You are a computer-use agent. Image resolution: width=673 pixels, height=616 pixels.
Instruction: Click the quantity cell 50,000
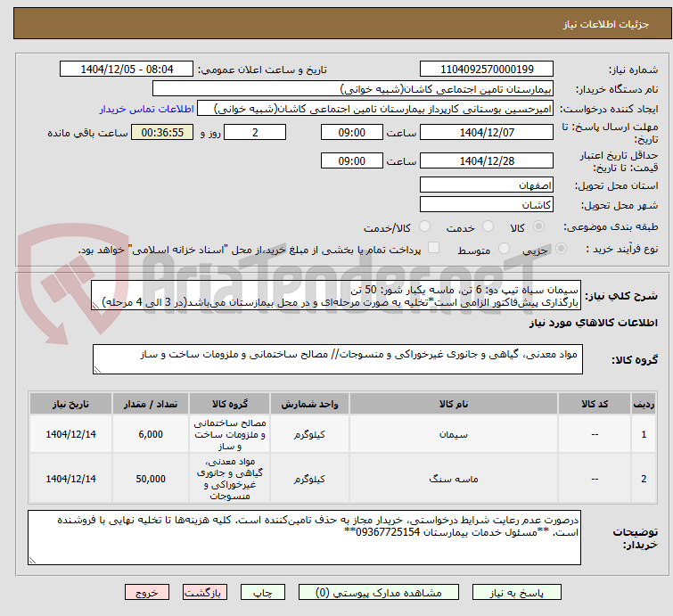(x=151, y=479)
